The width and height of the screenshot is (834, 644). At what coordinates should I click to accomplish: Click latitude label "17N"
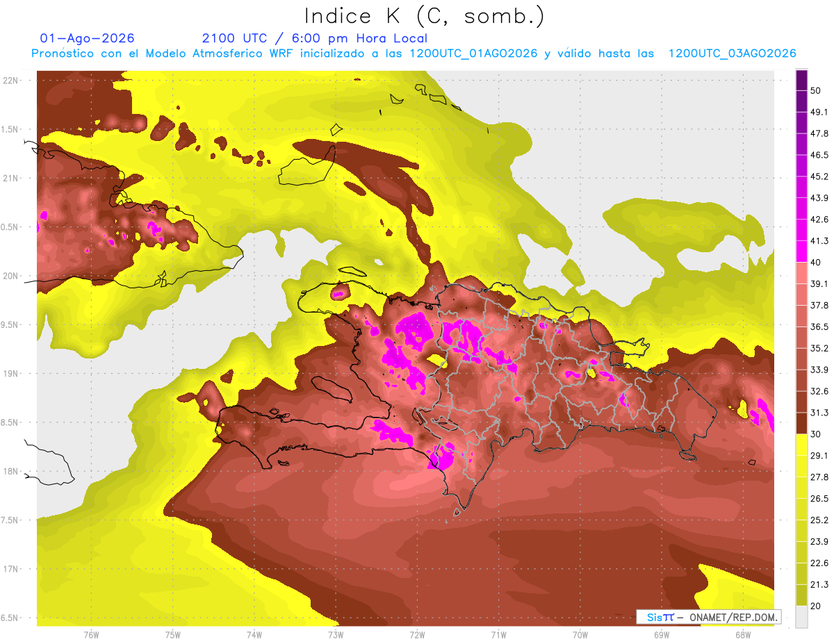click(12, 570)
